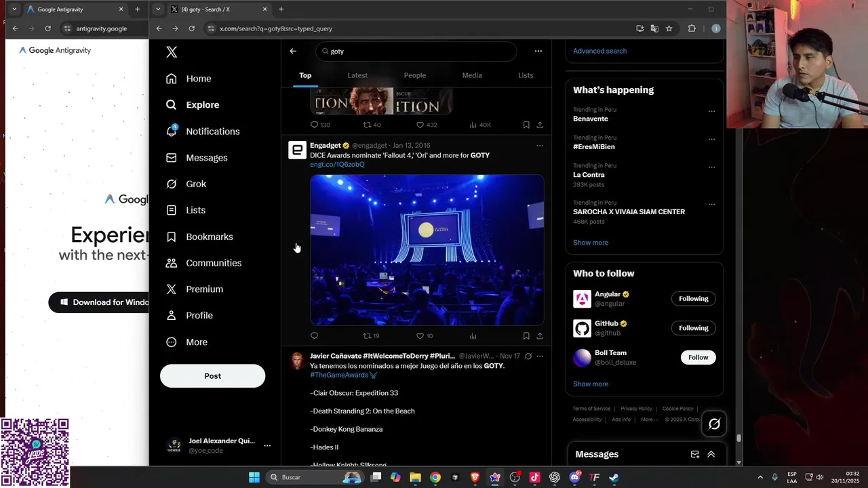The image size is (868, 488).
Task: Open the engt.co/1Q6zobQ link
Action: point(337,165)
